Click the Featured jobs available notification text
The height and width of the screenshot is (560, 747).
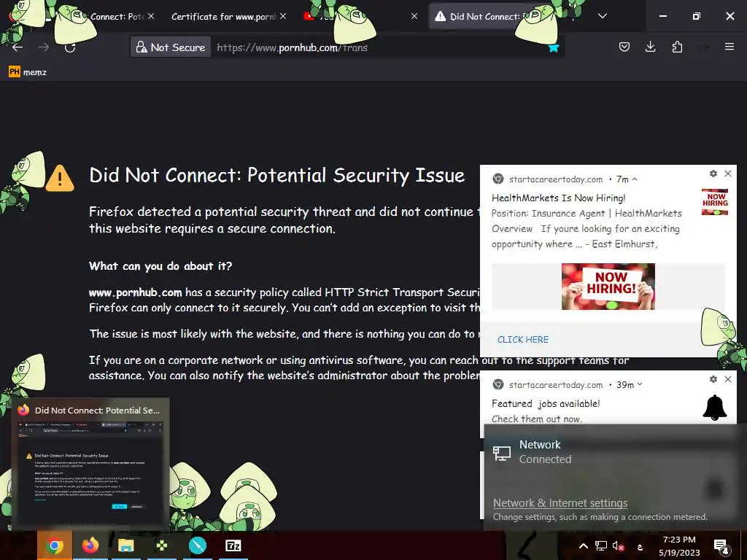546,403
